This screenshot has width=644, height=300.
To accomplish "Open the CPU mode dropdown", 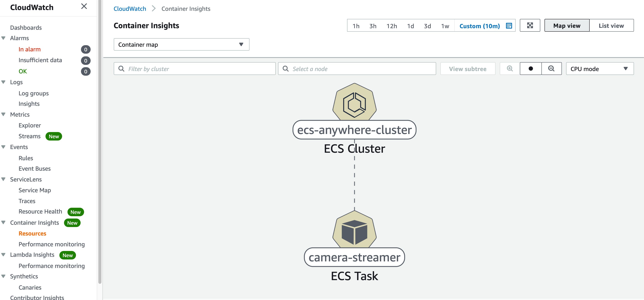I will coord(599,69).
